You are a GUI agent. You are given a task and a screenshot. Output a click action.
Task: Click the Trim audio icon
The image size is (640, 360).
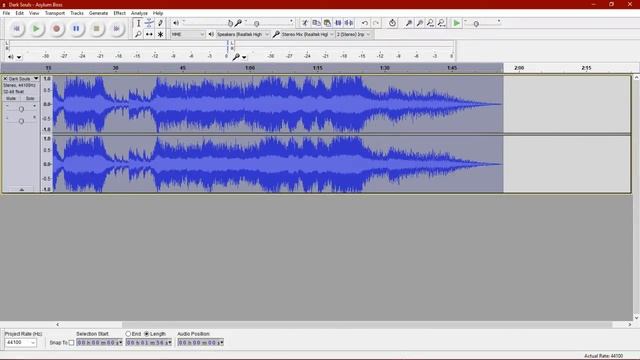(x=338, y=23)
